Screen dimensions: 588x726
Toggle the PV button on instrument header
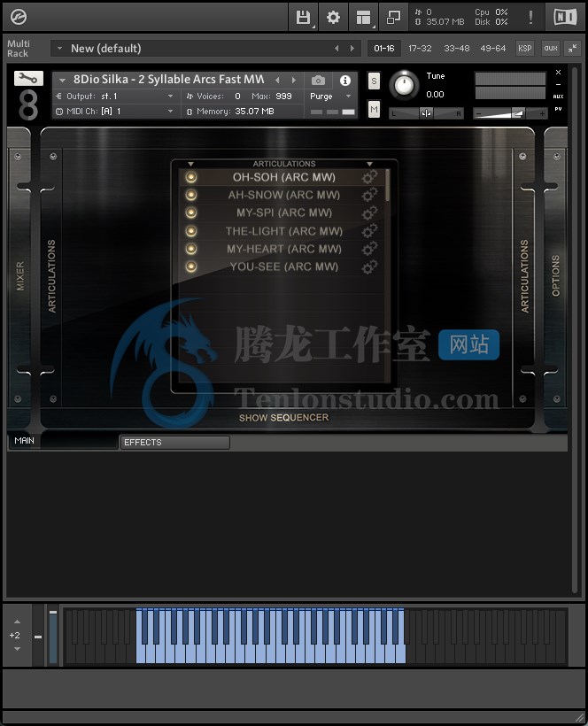click(x=559, y=109)
